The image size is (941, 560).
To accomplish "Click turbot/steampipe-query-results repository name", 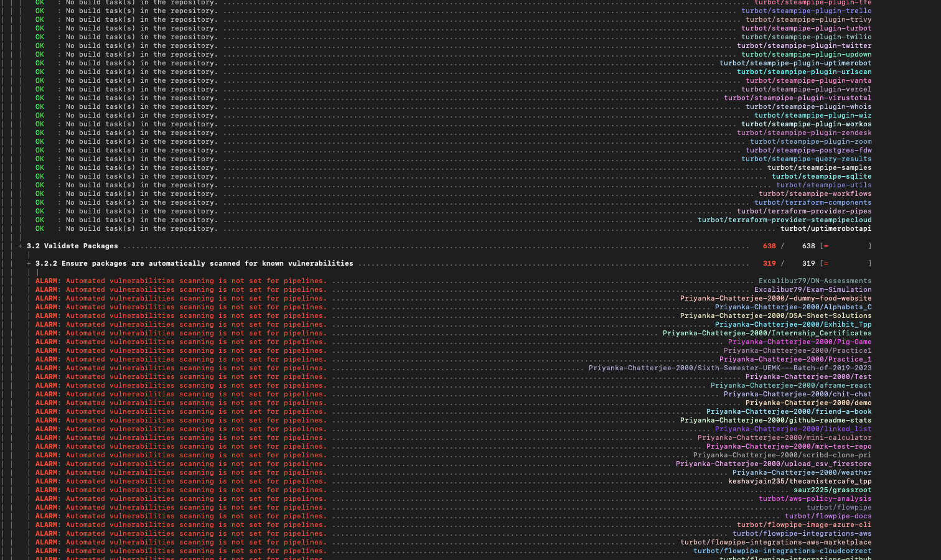I will [807, 159].
